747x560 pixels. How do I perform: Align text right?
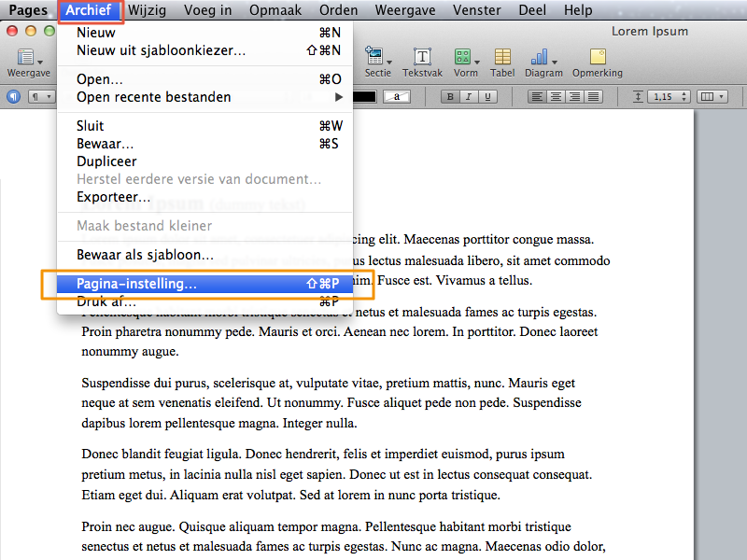(574, 97)
